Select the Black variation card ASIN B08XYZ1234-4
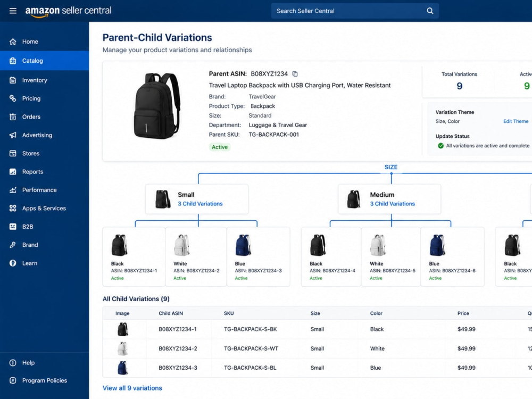Screen dimensions: 532x399 [x=331, y=257]
